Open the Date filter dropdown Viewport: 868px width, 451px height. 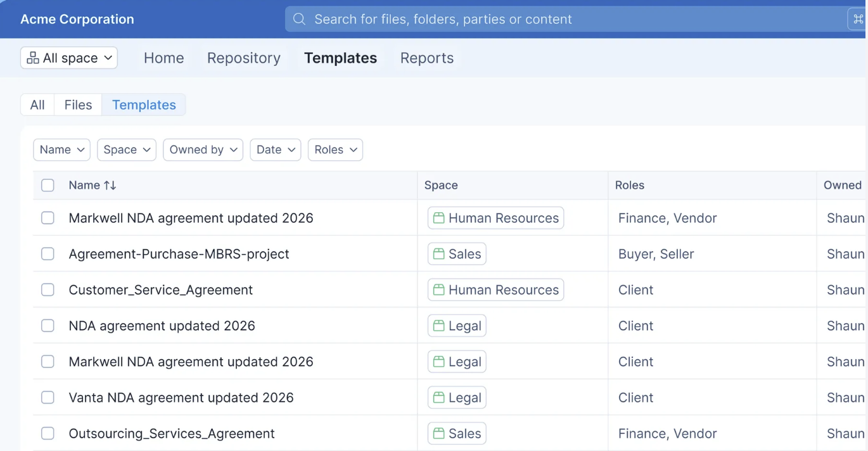275,149
